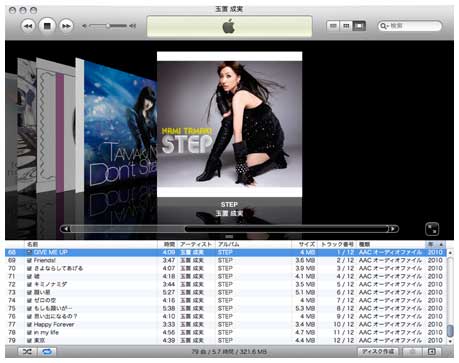Switch to album grid view
The width and height of the screenshot is (459, 363).
pos(346,26)
